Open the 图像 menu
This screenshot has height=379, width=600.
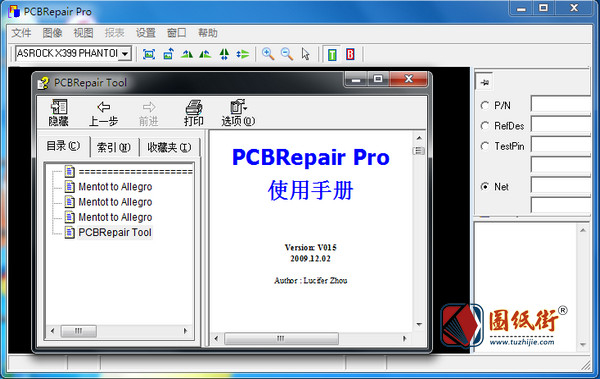(52, 33)
